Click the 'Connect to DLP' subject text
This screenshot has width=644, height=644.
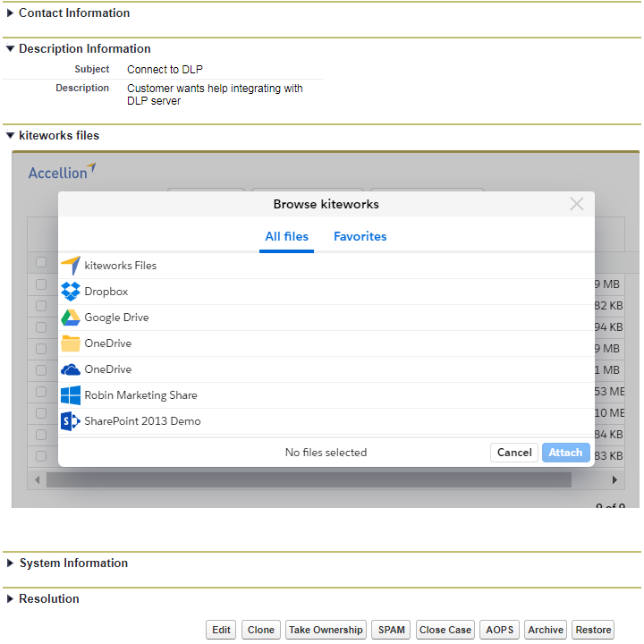click(x=165, y=70)
